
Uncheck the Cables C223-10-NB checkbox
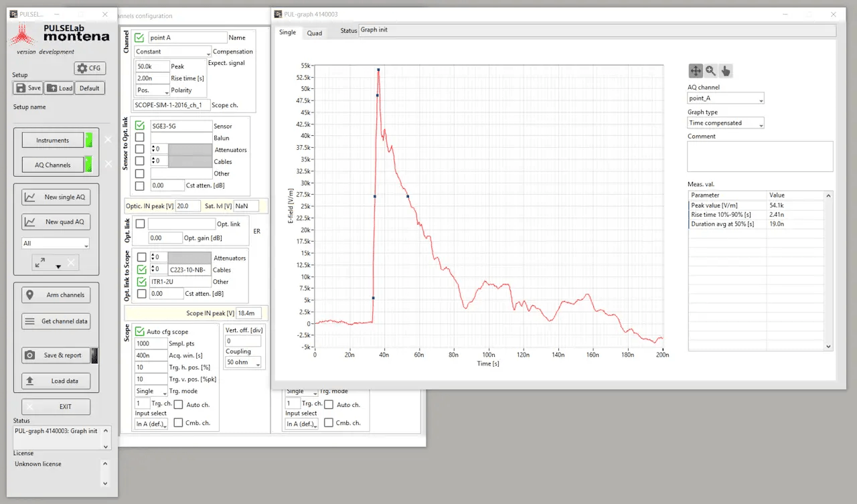(141, 270)
